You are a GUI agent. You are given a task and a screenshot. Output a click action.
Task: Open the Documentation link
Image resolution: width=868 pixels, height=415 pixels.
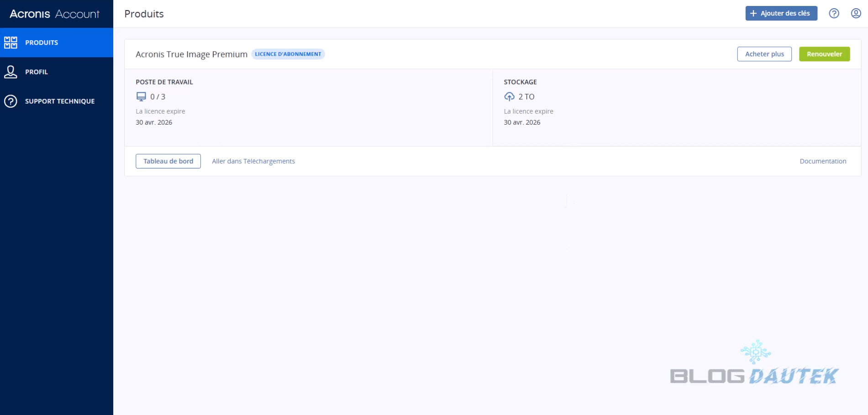823,161
